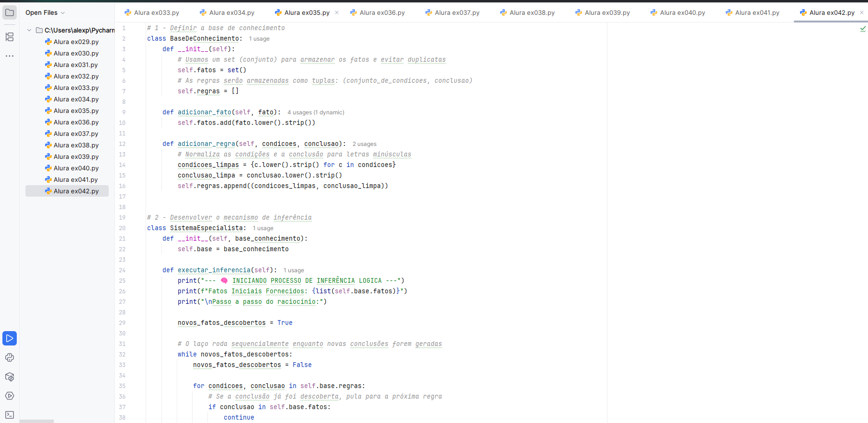Select Alura ex031.py in the file tree
This screenshot has width=868, height=423.
[x=71, y=65]
